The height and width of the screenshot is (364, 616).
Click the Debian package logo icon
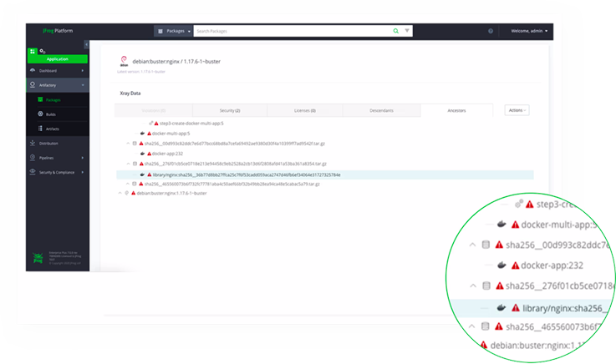tap(124, 60)
